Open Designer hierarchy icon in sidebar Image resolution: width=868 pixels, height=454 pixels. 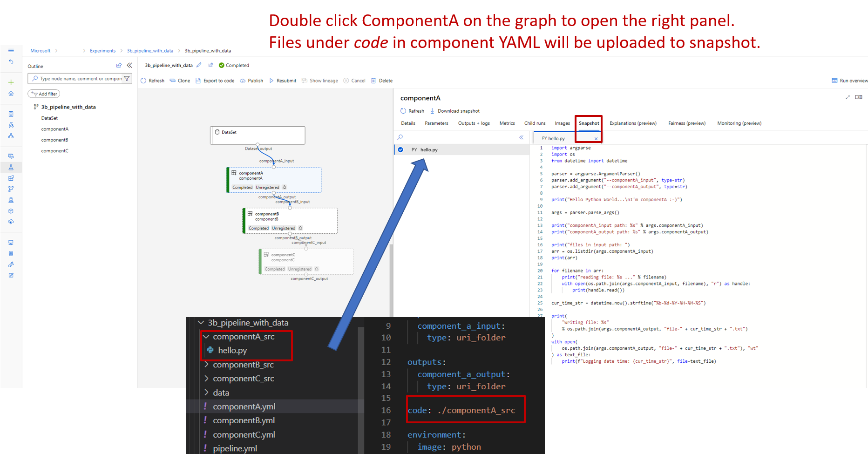coord(11,136)
